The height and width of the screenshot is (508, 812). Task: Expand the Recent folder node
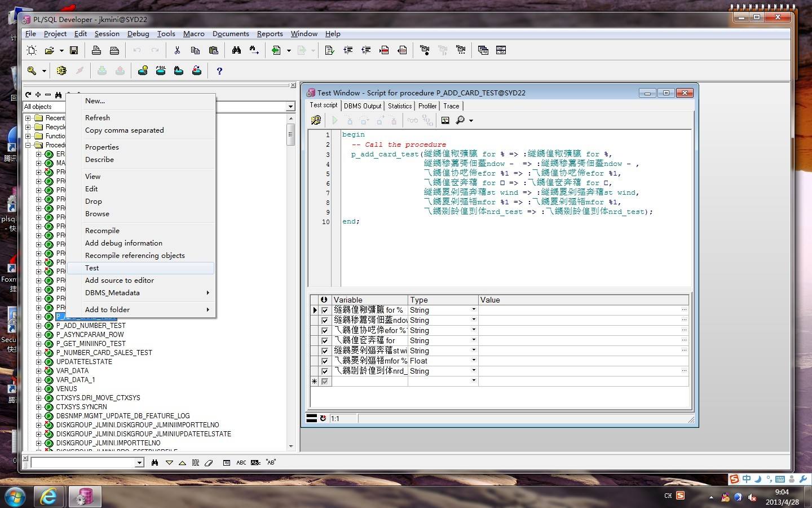point(28,118)
